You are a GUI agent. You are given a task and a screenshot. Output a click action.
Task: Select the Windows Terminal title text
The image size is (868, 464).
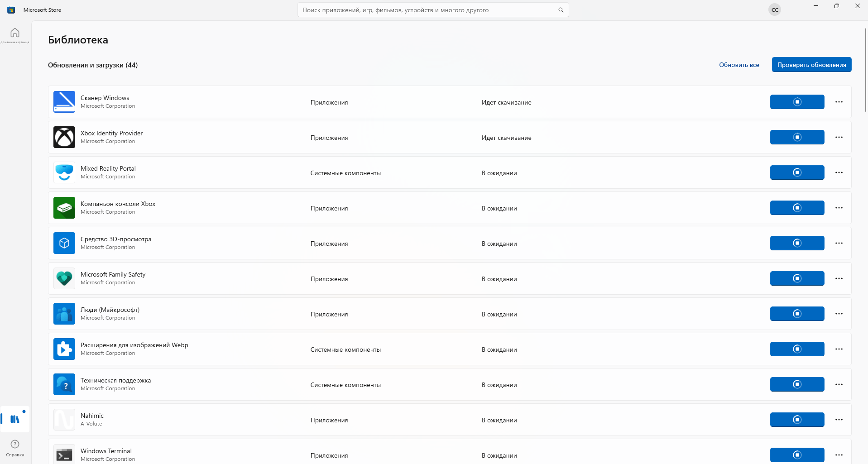point(106,451)
